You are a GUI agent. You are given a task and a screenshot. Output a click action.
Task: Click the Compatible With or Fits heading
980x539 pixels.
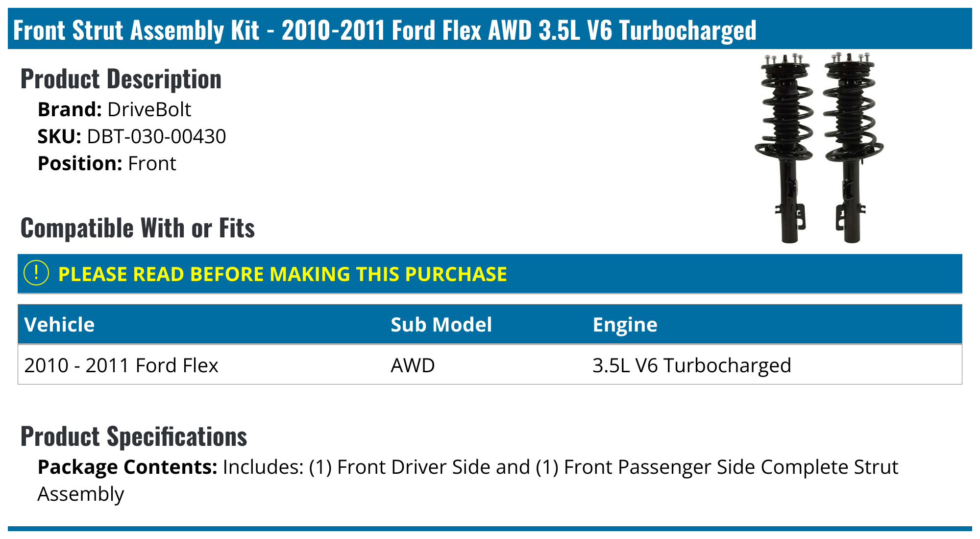tap(138, 228)
